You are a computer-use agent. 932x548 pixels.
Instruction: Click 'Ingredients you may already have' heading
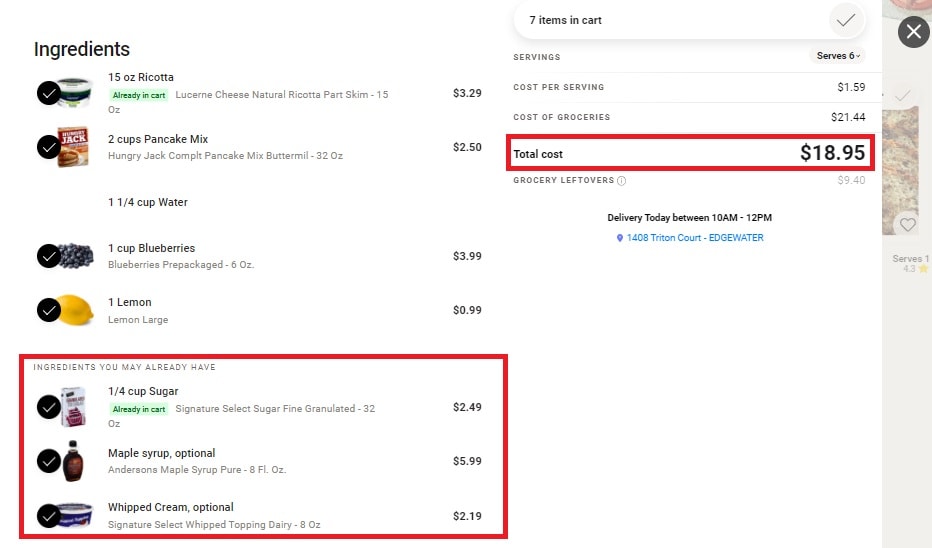pyautogui.click(x=124, y=367)
